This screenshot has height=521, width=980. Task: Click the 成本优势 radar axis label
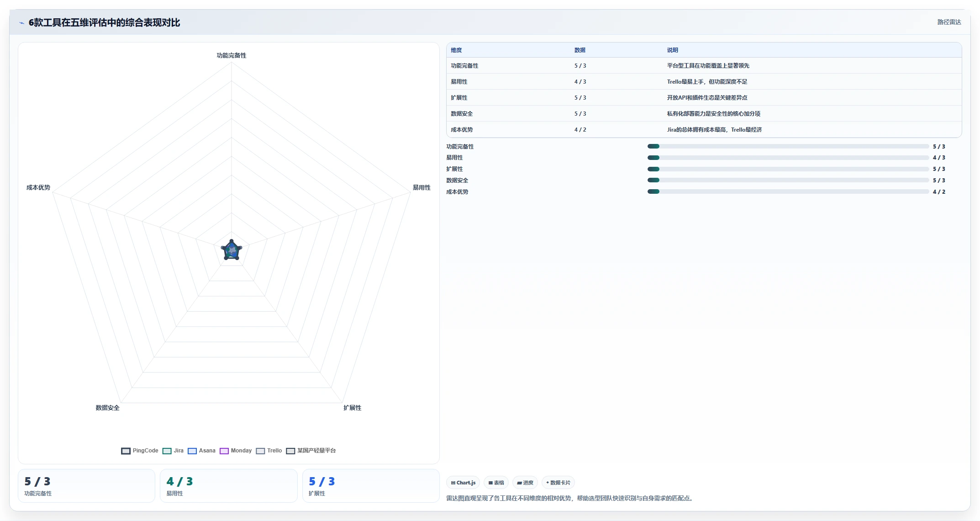[x=38, y=187]
